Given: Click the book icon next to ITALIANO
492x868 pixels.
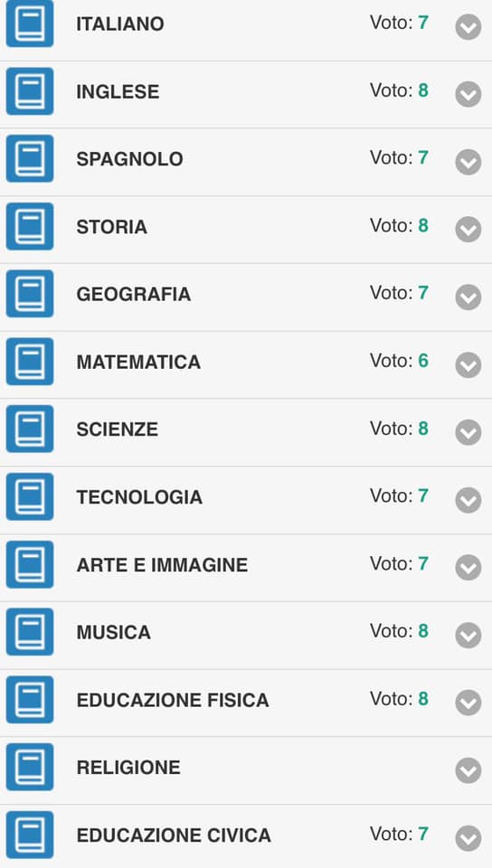Looking at the screenshot, I should [30, 24].
